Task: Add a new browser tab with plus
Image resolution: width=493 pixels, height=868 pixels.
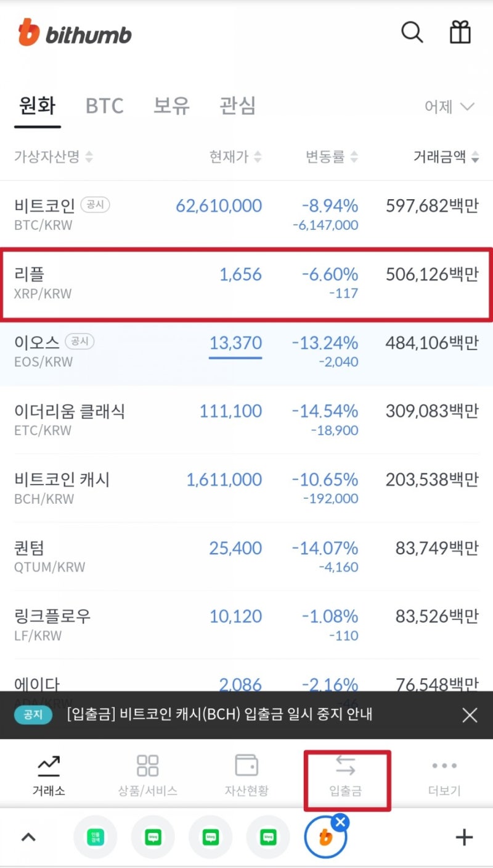Action: coord(463,837)
